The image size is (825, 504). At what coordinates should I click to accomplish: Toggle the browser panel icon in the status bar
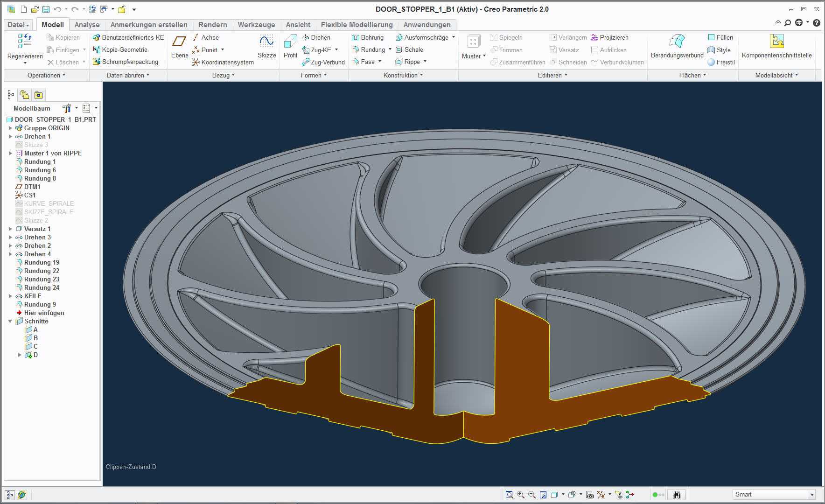coord(22,495)
